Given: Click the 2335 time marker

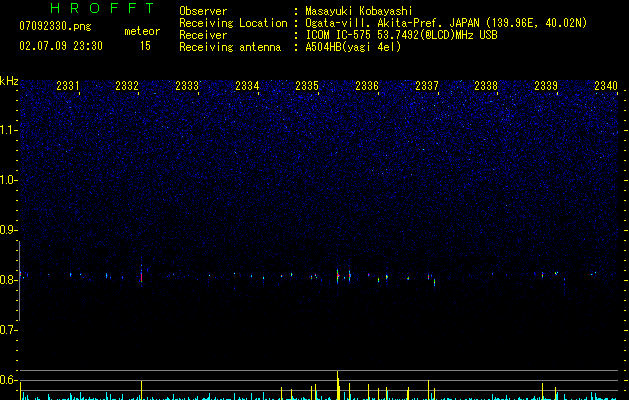Looking at the screenshot, I should point(307,86).
